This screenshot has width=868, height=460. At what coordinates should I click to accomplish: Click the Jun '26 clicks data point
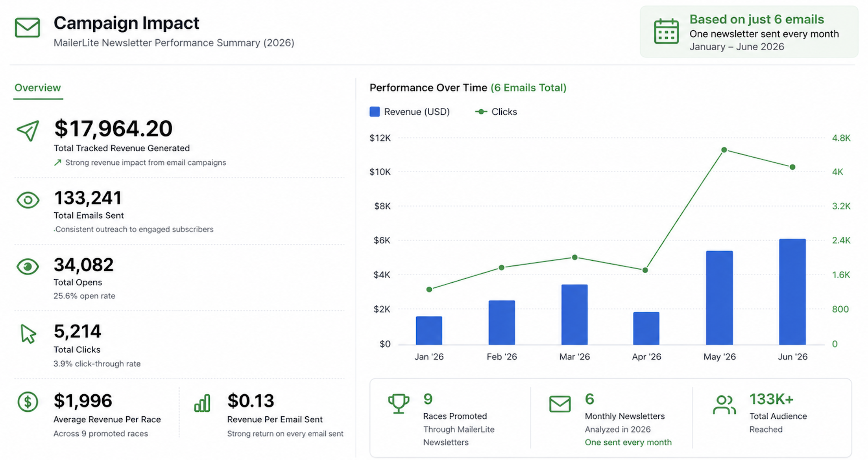pyautogui.click(x=793, y=167)
